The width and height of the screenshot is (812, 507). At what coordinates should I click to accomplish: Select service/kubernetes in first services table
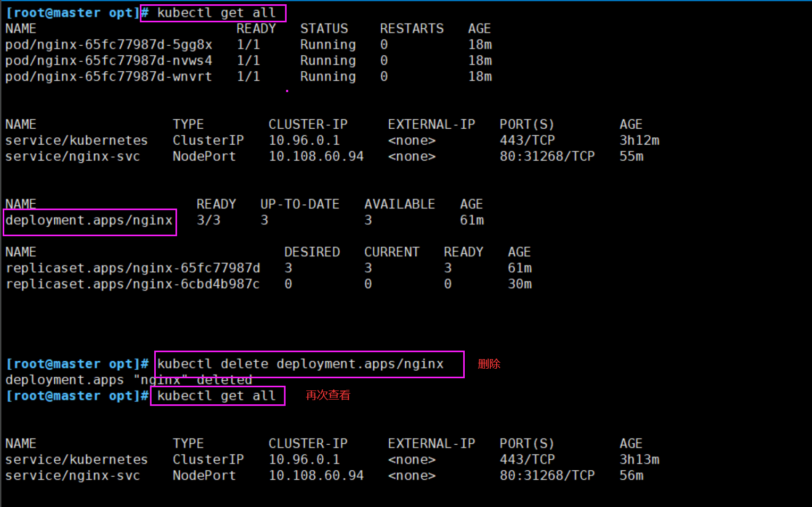coord(77,140)
